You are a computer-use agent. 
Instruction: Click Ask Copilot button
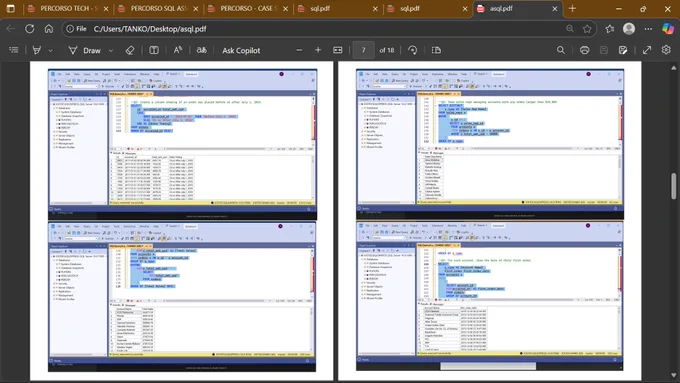241,50
